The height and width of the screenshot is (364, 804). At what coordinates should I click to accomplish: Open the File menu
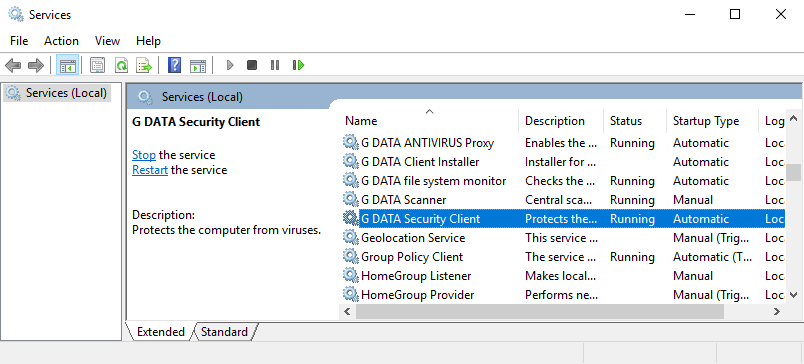point(19,41)
